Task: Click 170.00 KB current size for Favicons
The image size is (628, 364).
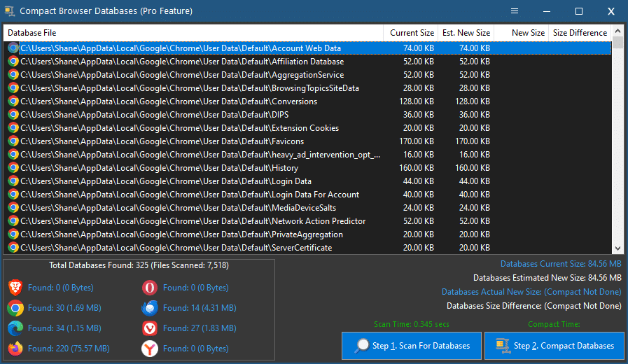Action: point(417,141)
